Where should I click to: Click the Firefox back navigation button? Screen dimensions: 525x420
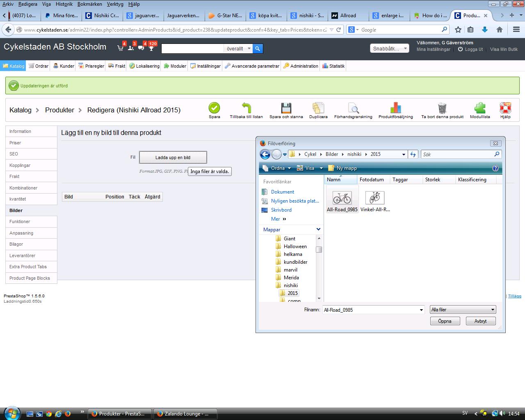pyautogui.click(x=7, y=30)
